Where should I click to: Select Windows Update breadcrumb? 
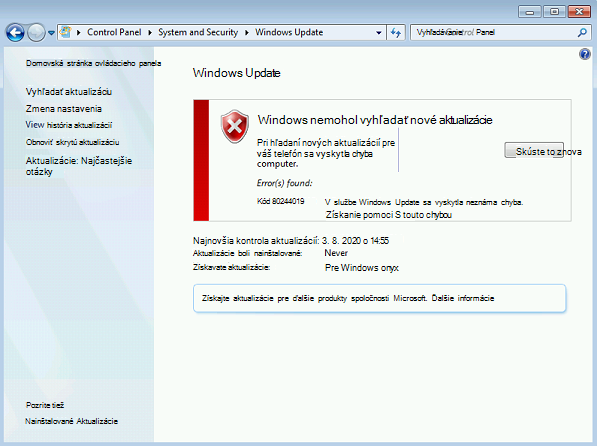point(289,32)
